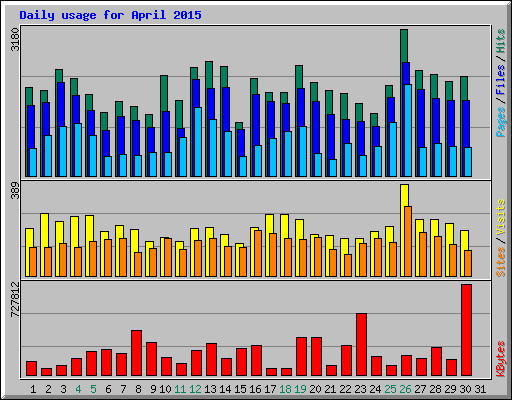Select the cyan Pages bar for day 26
The width and height of the screenshot is (512, 400).
[408, 130]
